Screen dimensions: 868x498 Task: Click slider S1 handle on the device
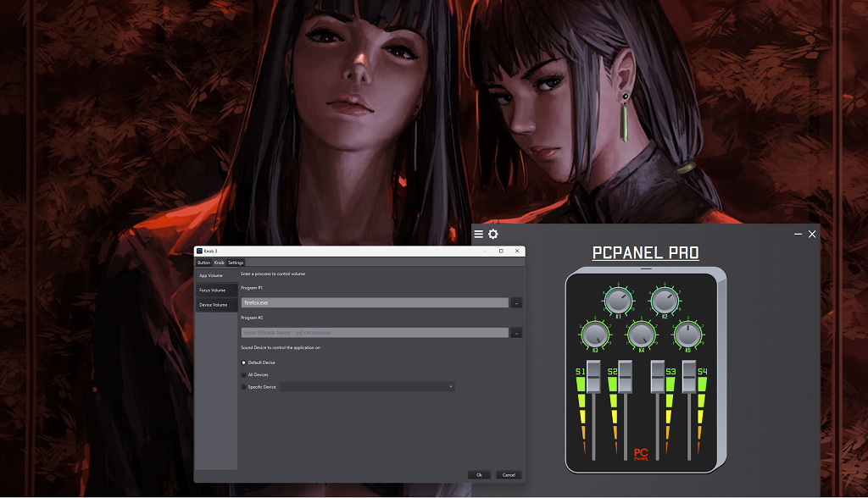(593, 376)
